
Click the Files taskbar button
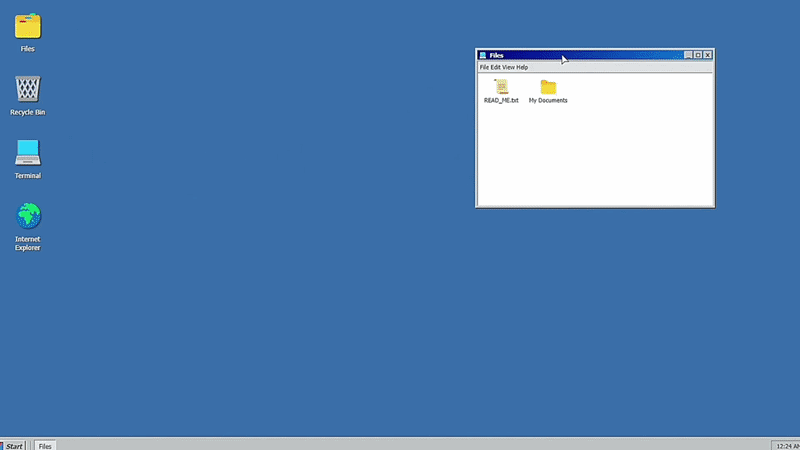pyautogui.click(x=45, y=446)
